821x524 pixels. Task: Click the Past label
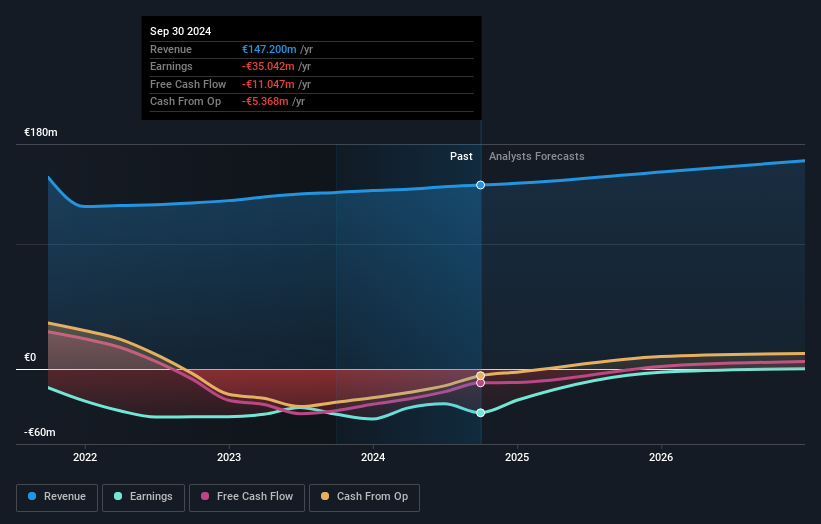(461, 156)
